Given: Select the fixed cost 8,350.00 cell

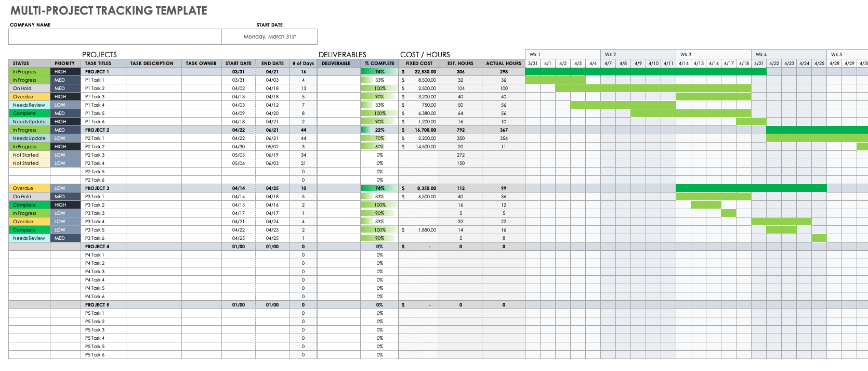Looking at the screenshot, I should coord(419,188).
